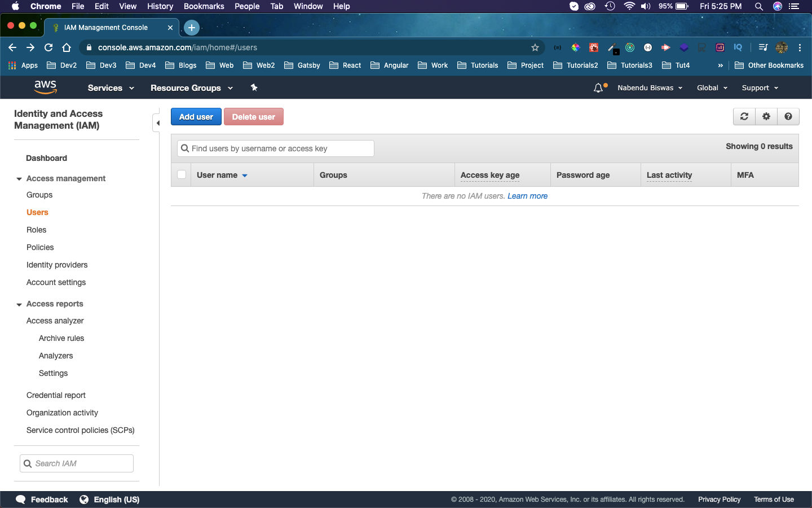Open Account settings in sidebar
The height and width of the screenshot is (508, 812).
pyautogui.click(x=56, y=282)
